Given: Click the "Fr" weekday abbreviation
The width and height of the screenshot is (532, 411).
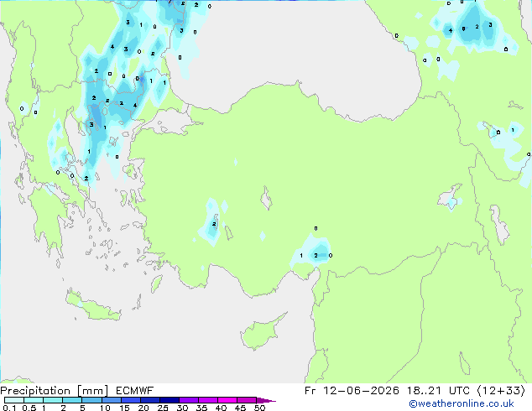Looking at the screenshot, I should [310, 391].
